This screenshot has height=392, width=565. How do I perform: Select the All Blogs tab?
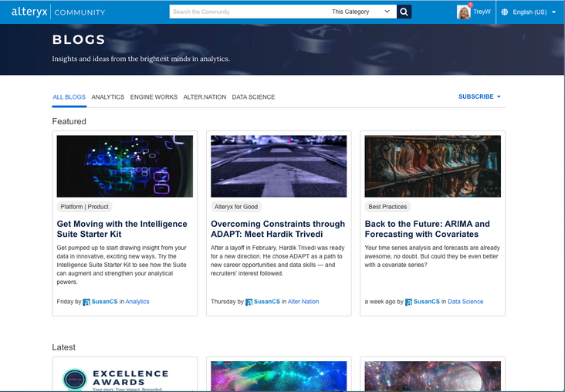(x=69, y=97)
